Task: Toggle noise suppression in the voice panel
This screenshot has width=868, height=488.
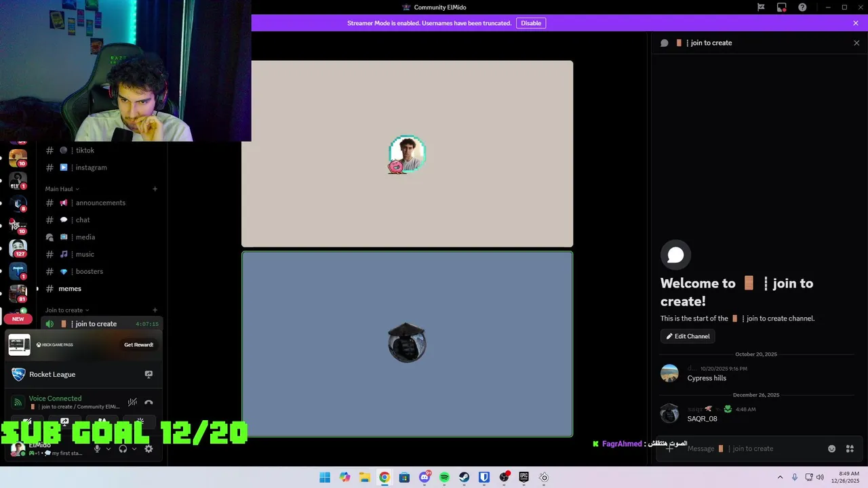Action: pyautogui.click(x=132, y=403)
